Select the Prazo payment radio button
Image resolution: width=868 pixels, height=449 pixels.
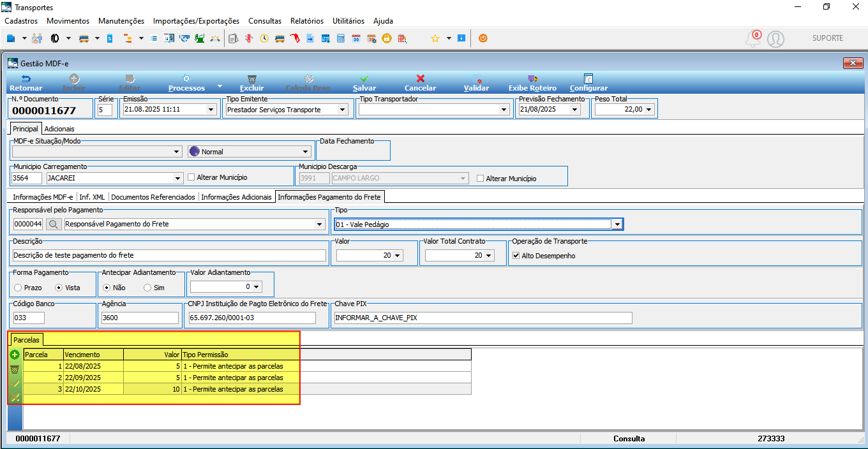pos(18,288)
